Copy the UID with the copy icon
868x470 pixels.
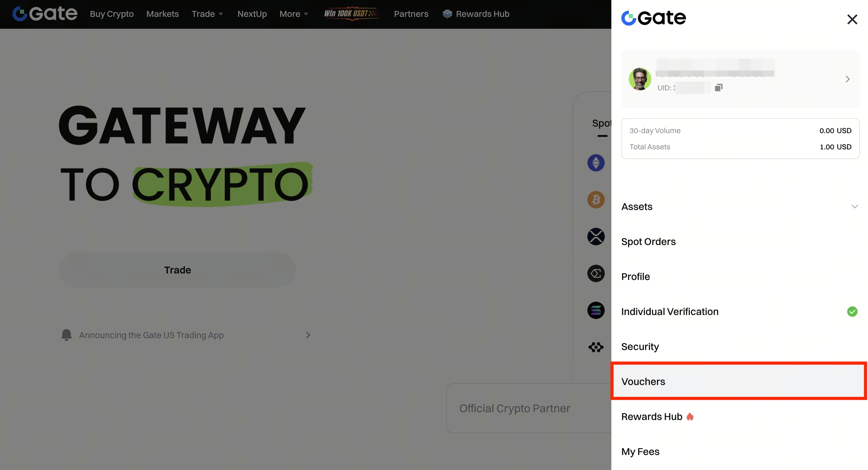pyautogui.click(x=718, y=88)
